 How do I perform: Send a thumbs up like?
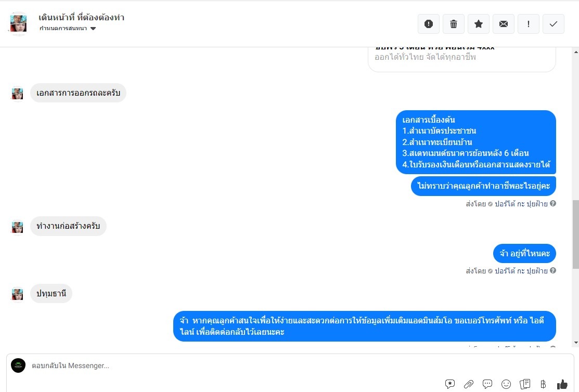(x=562, y=384)
